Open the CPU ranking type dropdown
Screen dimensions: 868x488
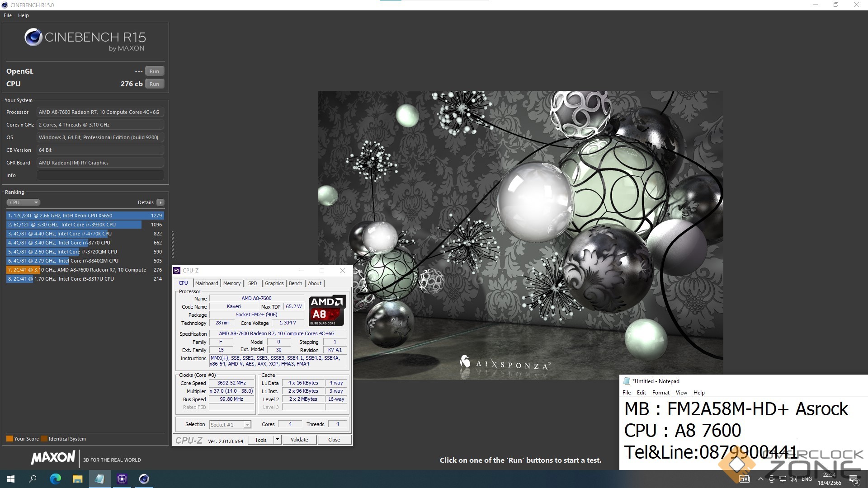point(23,202)
